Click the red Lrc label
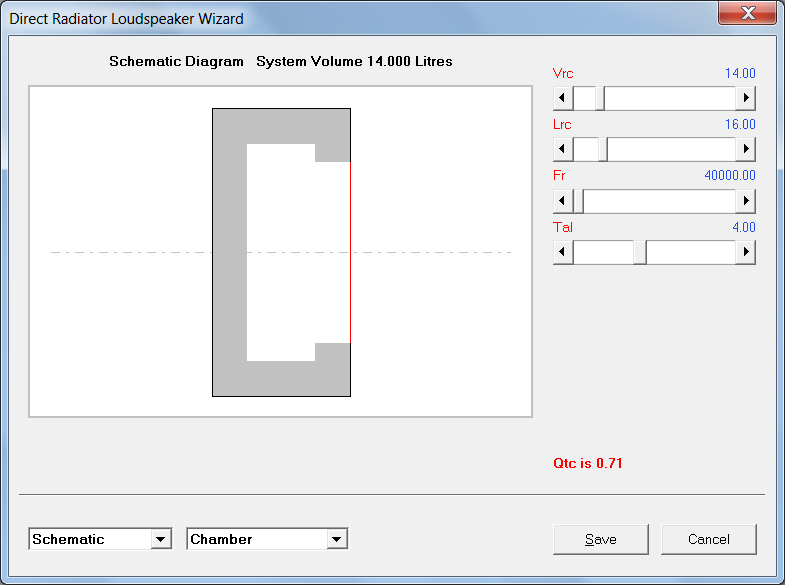Viewport: 785px width, 585px height. click(x=562, y=125)
